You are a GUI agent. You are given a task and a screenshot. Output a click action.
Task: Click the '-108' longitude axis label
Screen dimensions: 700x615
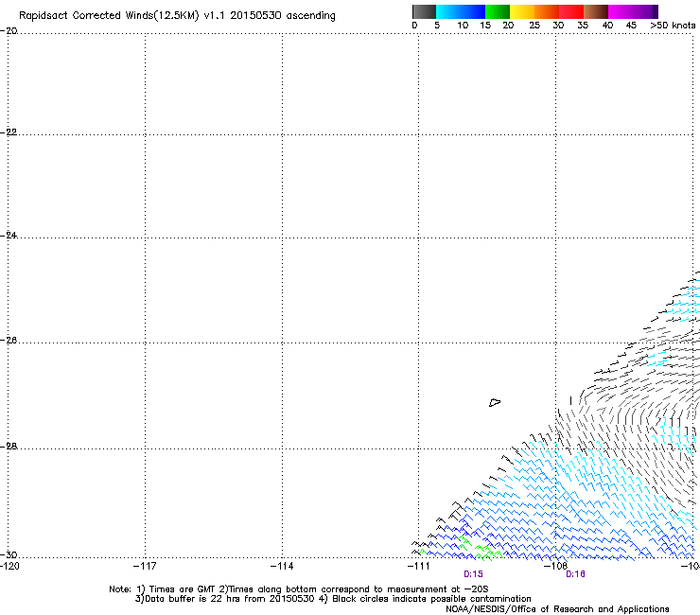point(555,566)
